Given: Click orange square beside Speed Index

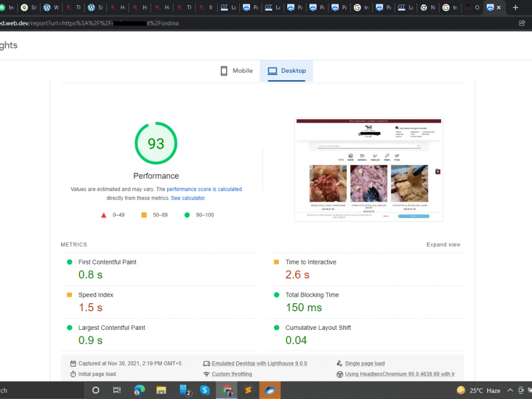Looking at the screenshot, I should [x=70, y=295].
